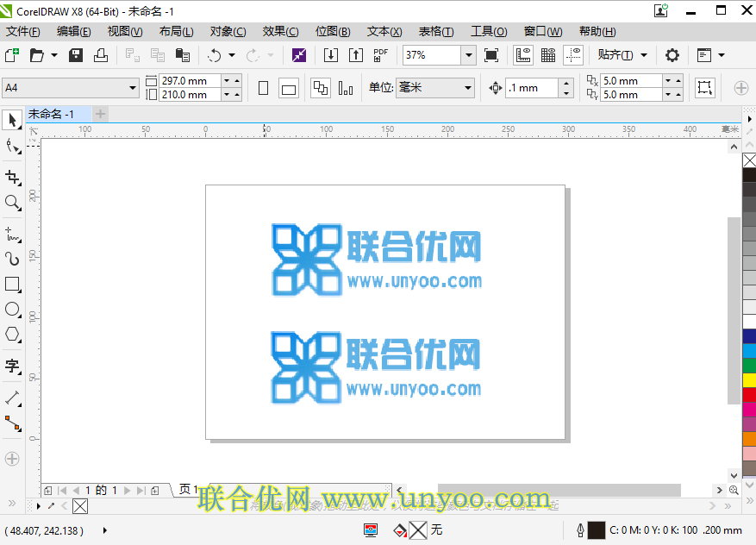Image resolution: width=756 pixels, height=545 pixels.
Task: Click the sign-in user icon in title bar
Action: (661, 10)
